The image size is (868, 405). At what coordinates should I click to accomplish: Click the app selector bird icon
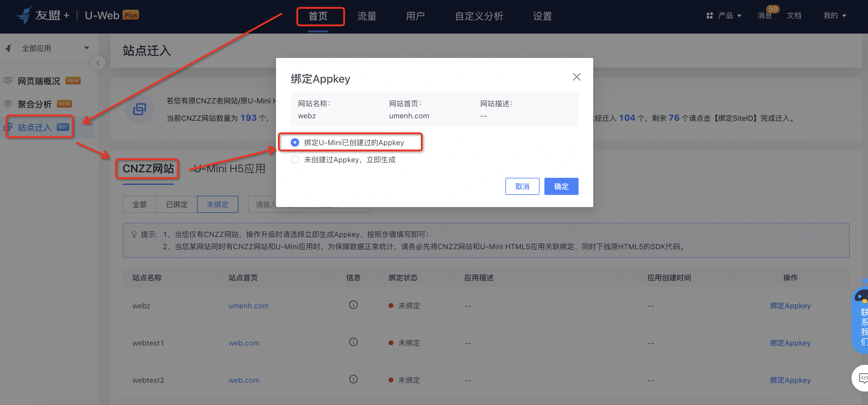9,48
